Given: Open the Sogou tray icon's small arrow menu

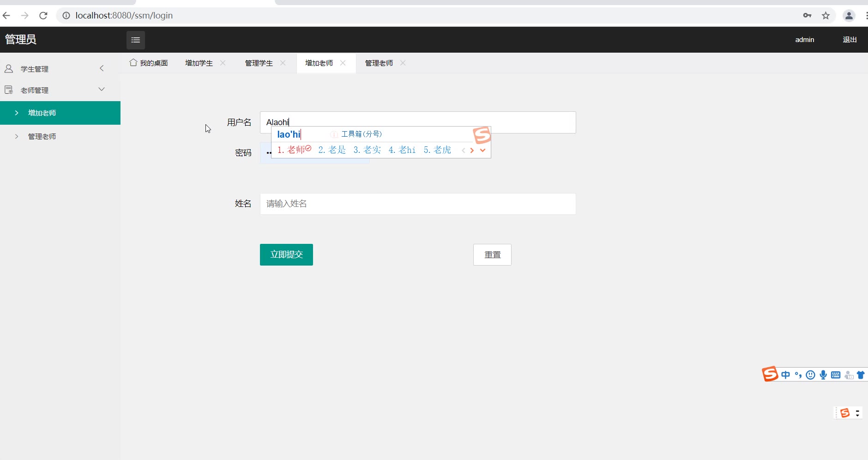Looking at the screenshot, I should pos(857,413).
